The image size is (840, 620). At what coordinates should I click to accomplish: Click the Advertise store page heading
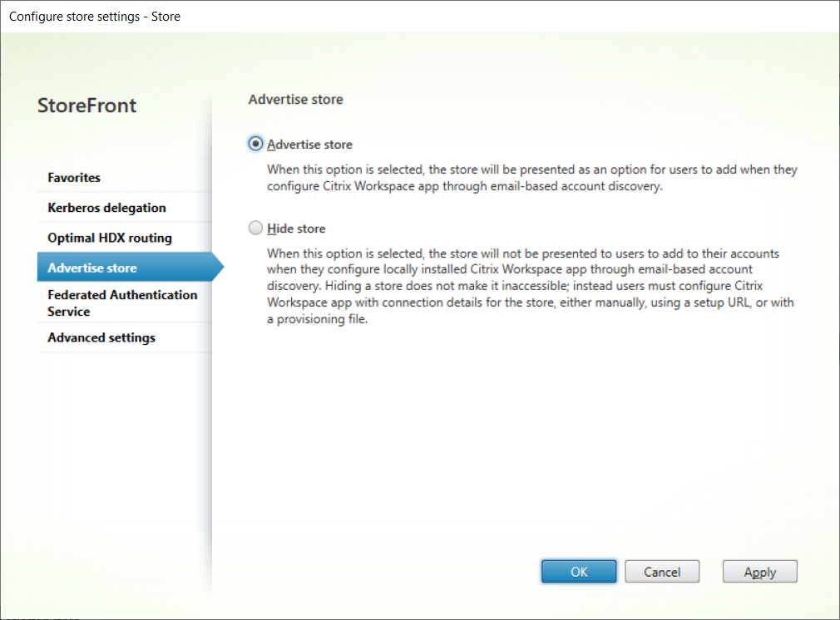(295, 100)
